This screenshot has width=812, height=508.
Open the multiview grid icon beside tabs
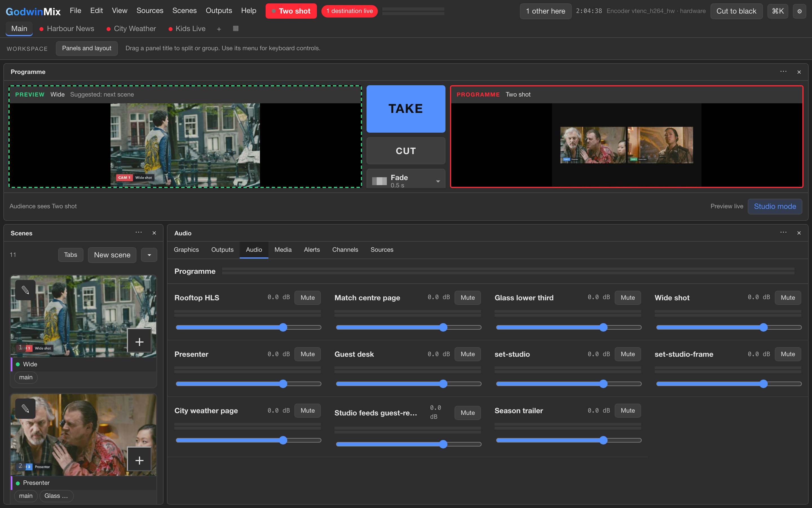pos(235,29)
